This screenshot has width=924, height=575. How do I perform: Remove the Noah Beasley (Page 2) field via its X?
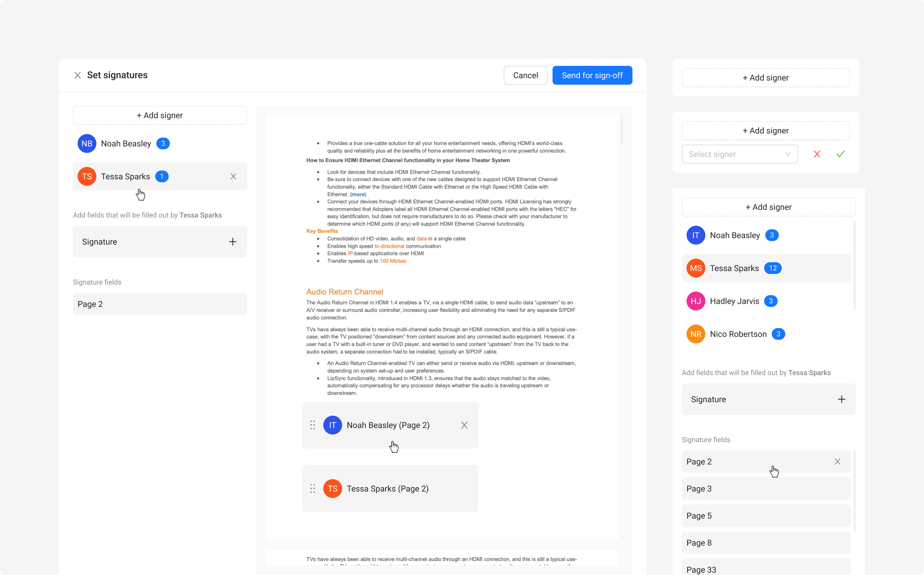pyautogui.click(x=464, y=425)
